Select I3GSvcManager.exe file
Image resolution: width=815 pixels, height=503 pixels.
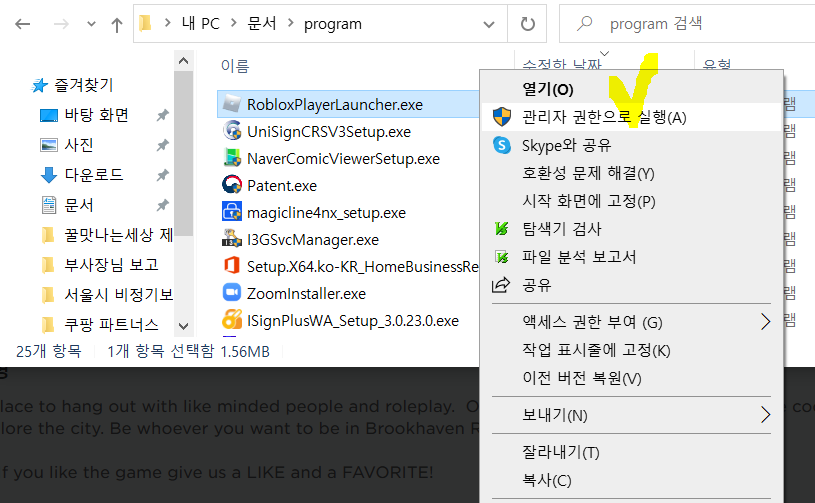[313, 240]
